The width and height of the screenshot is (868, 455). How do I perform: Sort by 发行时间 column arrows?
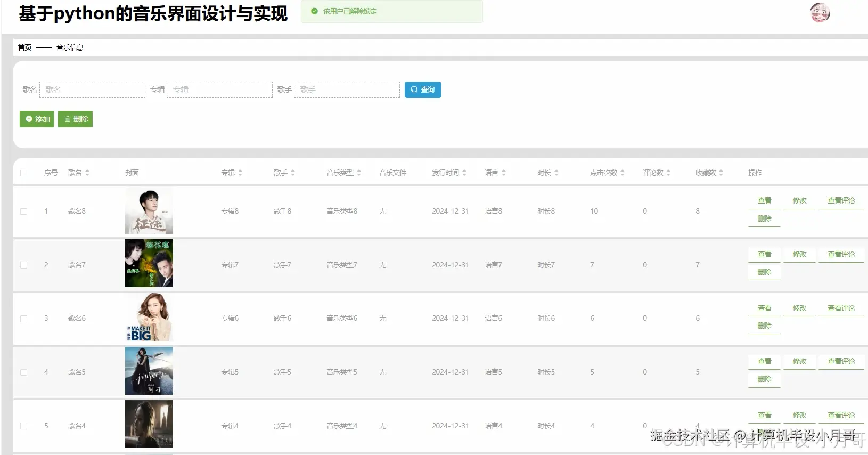[x=464, y=173]
